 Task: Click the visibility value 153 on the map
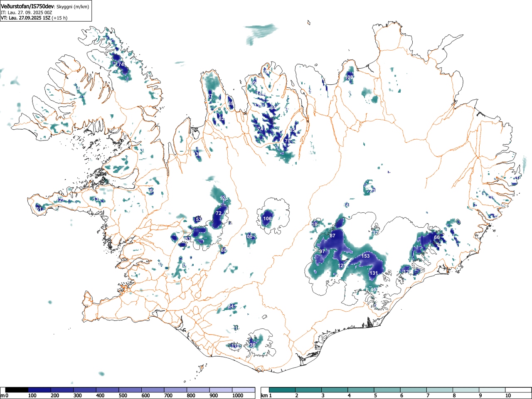point(365,256)
